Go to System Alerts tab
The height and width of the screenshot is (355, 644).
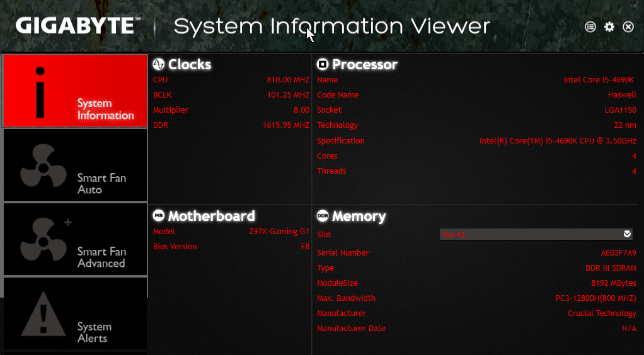click(75, 313)
